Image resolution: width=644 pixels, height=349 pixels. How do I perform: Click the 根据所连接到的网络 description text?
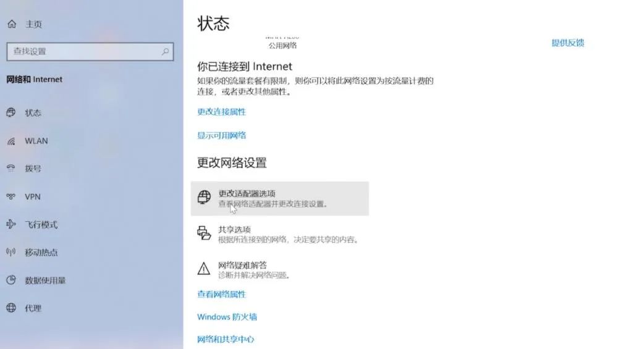tap(289, 240)
